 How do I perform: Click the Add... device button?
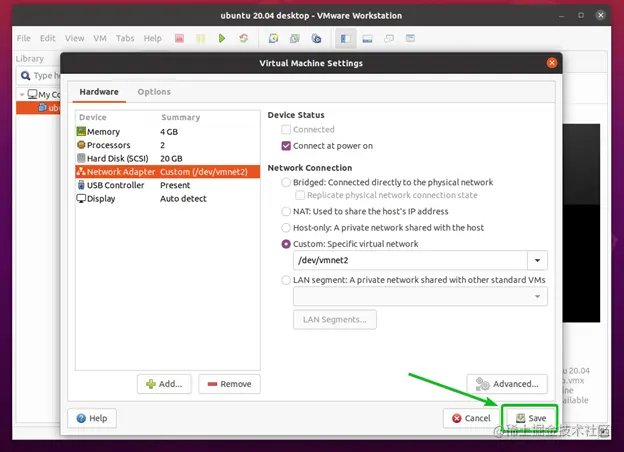pyautogui.click(x=164, y=384)
